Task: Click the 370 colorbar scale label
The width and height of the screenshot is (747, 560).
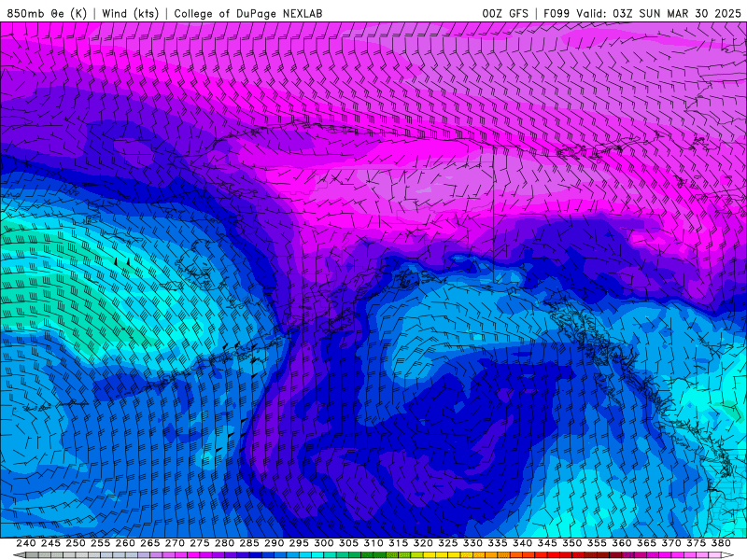Action: [x=671, y=543]
